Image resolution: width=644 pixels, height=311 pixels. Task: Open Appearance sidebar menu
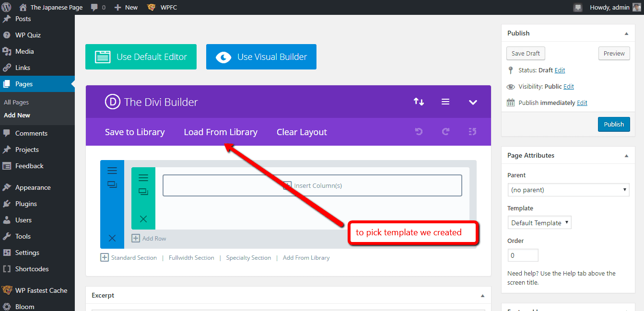[33, 187]
